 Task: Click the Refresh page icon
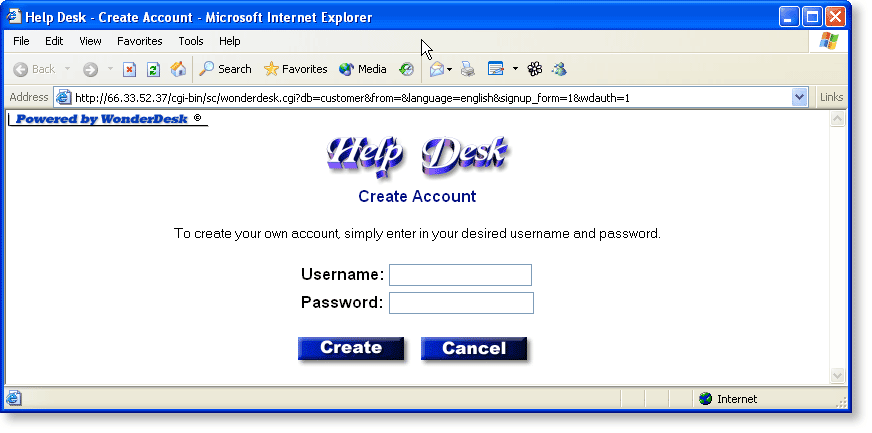pyautogui.click(x=153, y=69)
